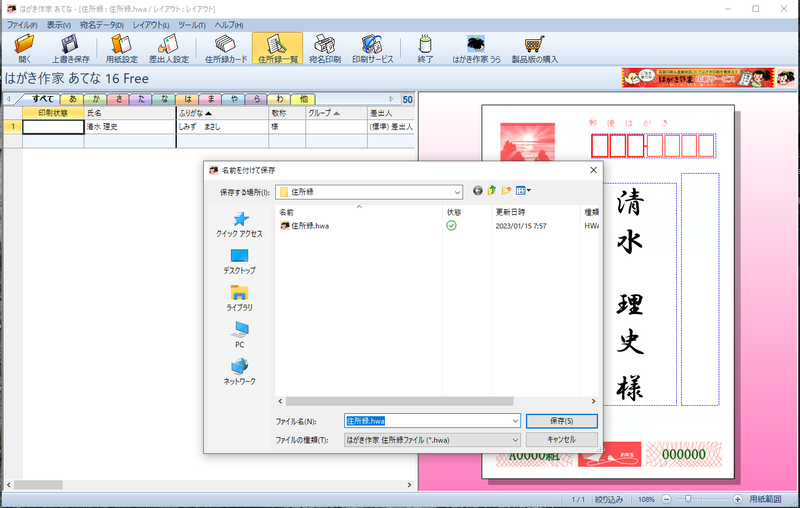Click the キャンセル button
This screenshot has width=800, height=508.
562,439
